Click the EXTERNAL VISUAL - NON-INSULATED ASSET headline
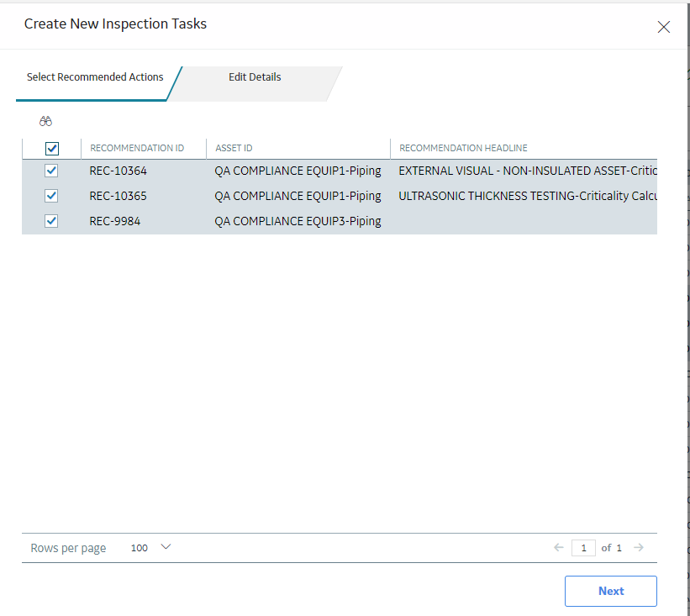The height and width of the screenshot is (616, 690). click(528, 171)
